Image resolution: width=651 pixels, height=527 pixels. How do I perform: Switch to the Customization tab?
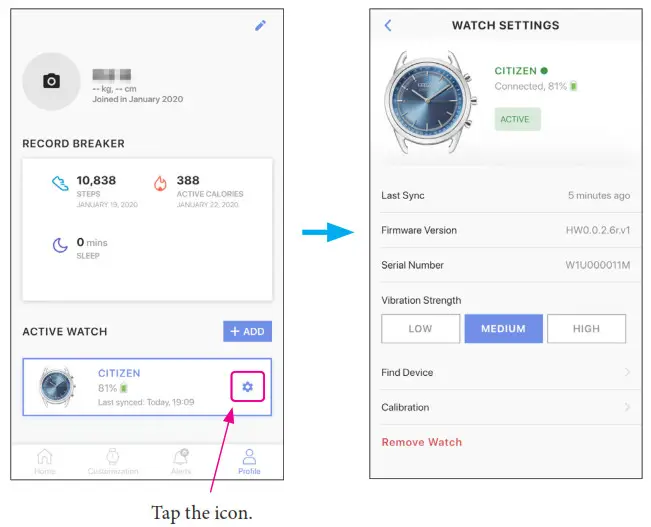tap(113, 461)
